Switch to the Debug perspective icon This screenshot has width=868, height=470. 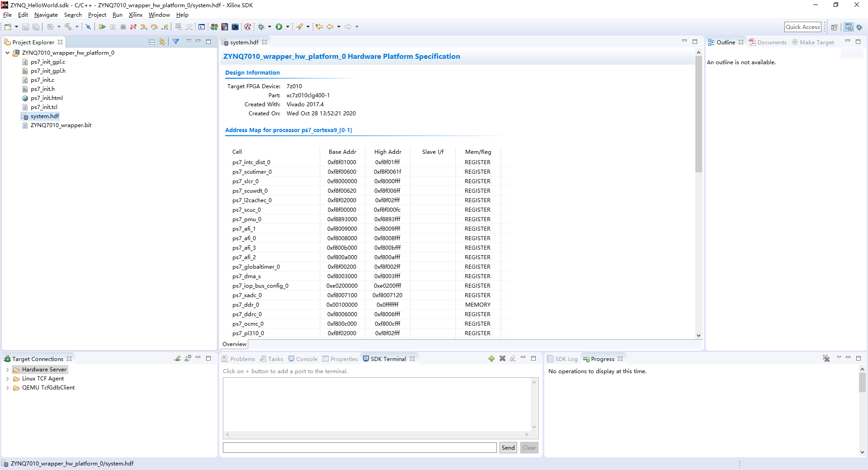[859, 27]
